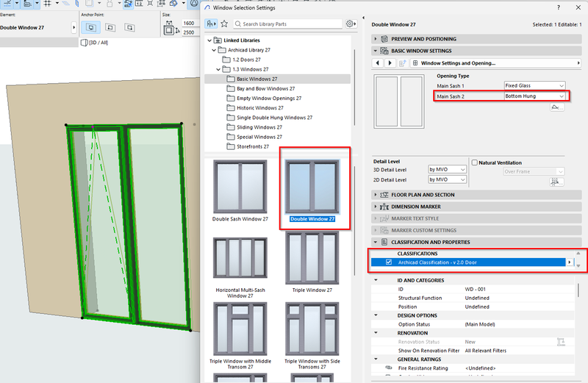The width and height of the screenshot is (588, 383).
Task: Click the highlighted suspend groups toolbar icon
Action: click(x=128, y=4)
